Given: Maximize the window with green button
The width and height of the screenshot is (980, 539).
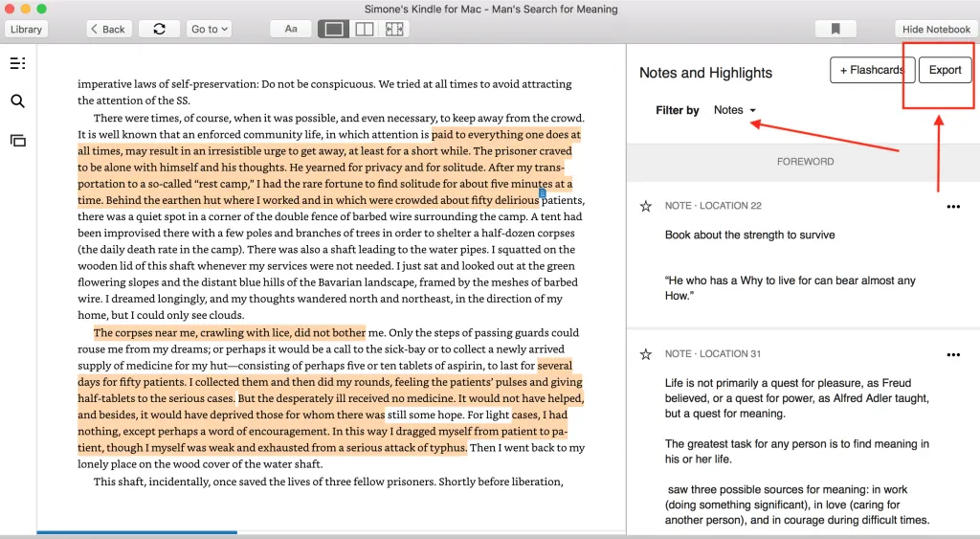Looking at the screenshot, I should pyautogui.click(x=42, y=9).
